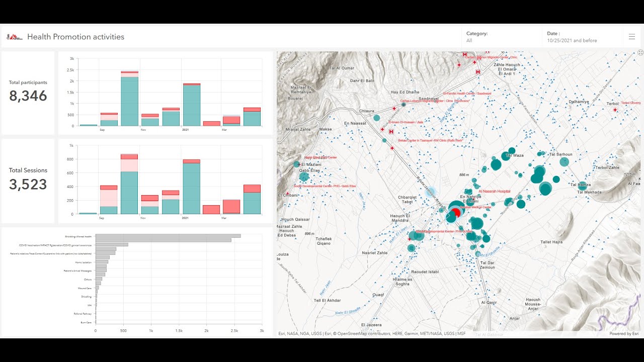The width and height of the screenshot is (644, 362).
Task: Select the Houch Qaissar map label
Action: [294, 220]
